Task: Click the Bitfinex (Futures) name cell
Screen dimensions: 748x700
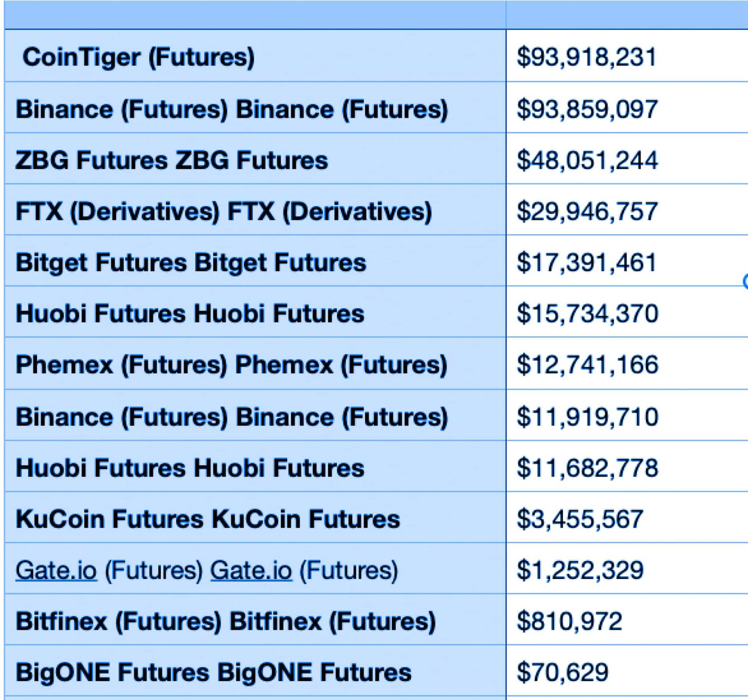Action: 226,621
